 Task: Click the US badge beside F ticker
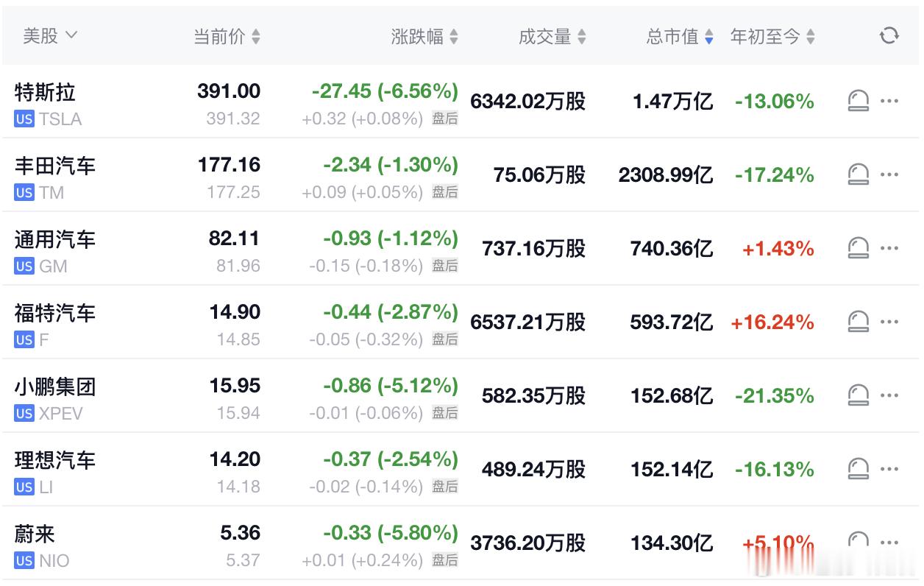pyautogui.click(x=24, y=340)
